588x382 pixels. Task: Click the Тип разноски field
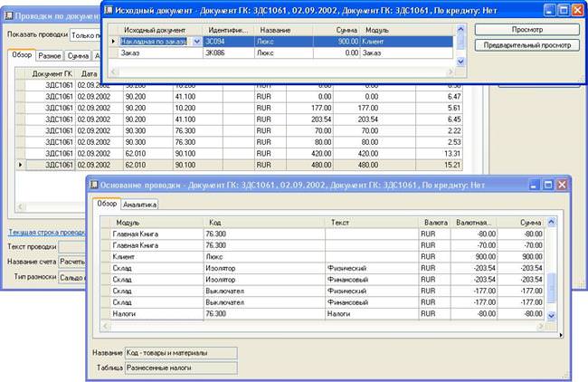point(72,277)
